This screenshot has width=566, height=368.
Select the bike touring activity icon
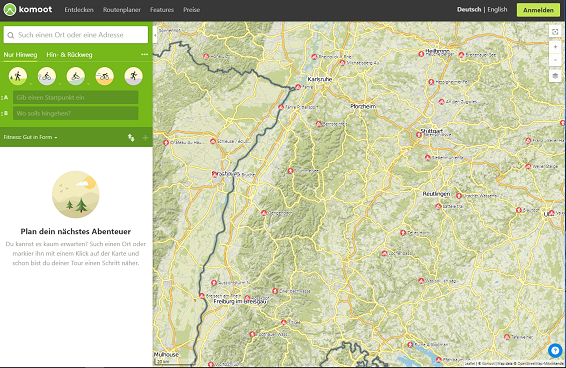coord(47,76)
